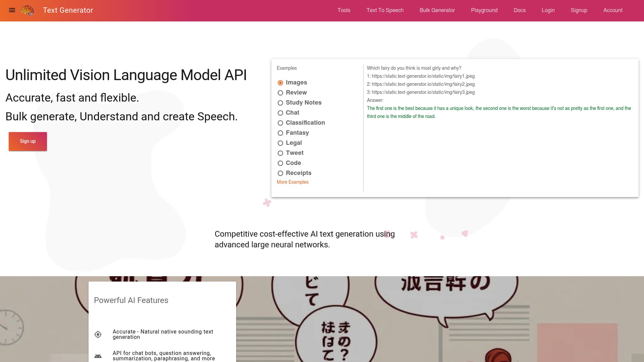Viewport: 644px width, 362px height.
Task: Click Login in the navigation bar
Action: (548, 10)
